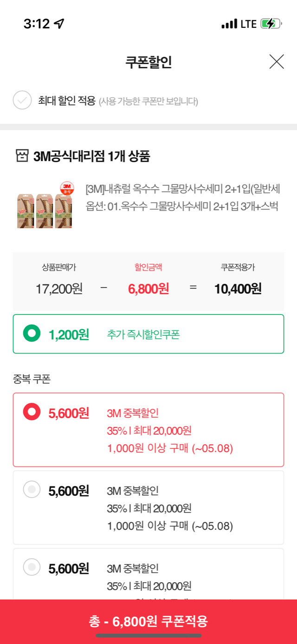Select the third, partially hidden 5,600원 radio
The width and height of the screenshot is (297, 644).
32,567
